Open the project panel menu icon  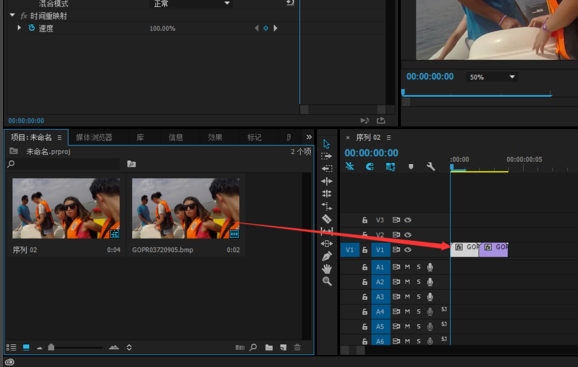point(59,137)
